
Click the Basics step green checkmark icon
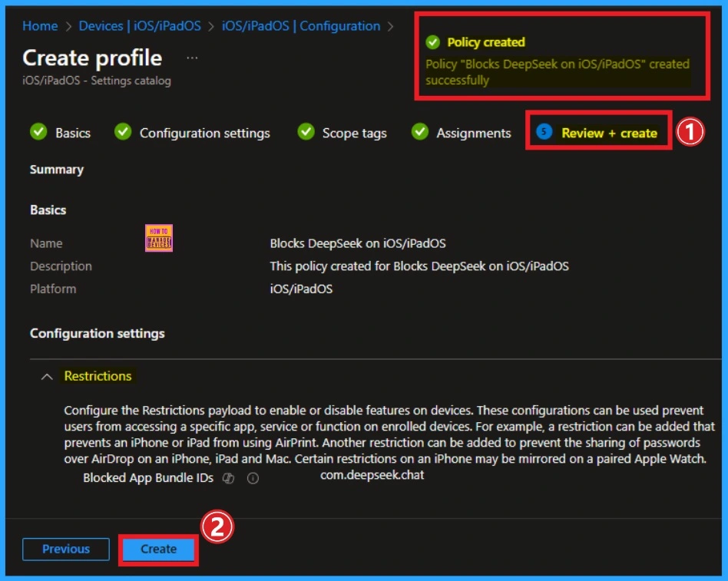[x=38, y=132]
